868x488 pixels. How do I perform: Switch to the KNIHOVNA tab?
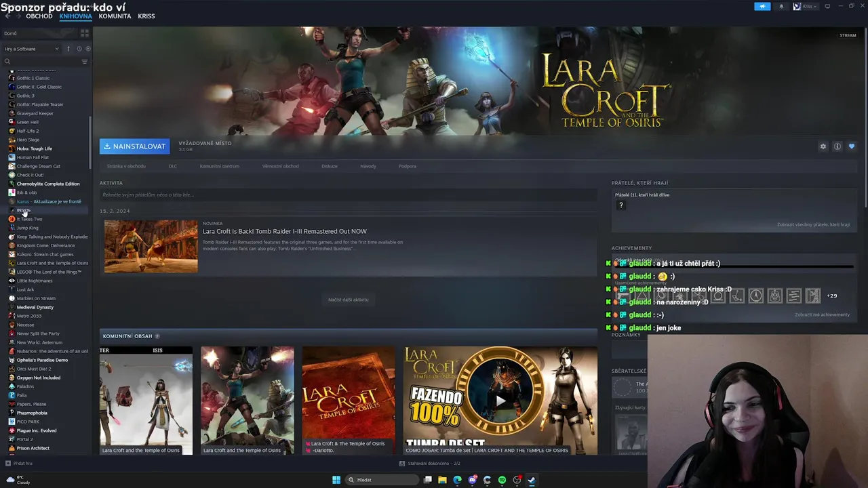click(x=75, y=16)
